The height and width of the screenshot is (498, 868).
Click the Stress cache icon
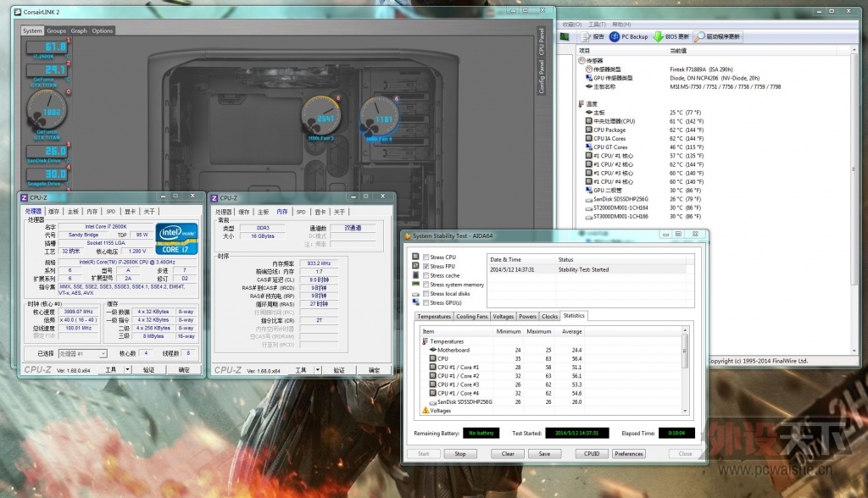click(x=415, y=275)
